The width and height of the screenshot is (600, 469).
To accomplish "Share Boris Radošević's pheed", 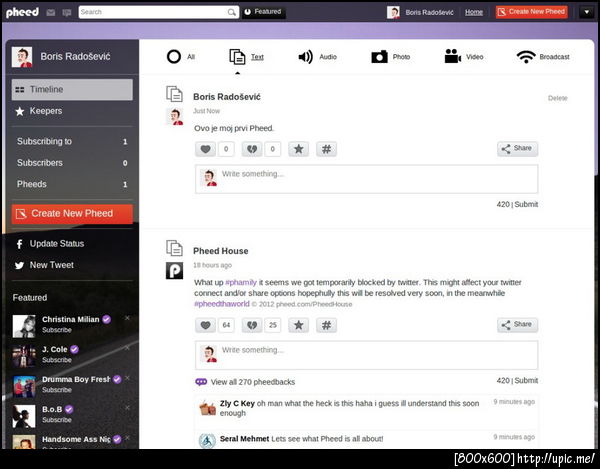I will coord(517,148).
